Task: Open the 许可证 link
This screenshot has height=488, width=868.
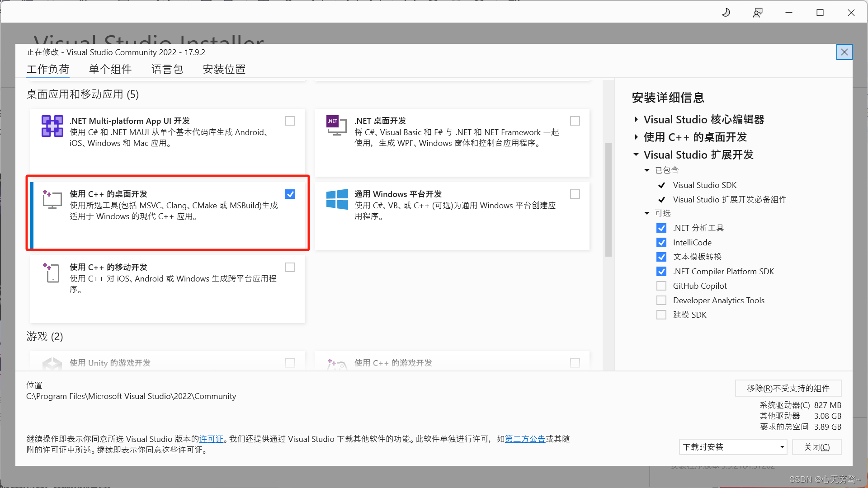Action: tap(212, 439)
